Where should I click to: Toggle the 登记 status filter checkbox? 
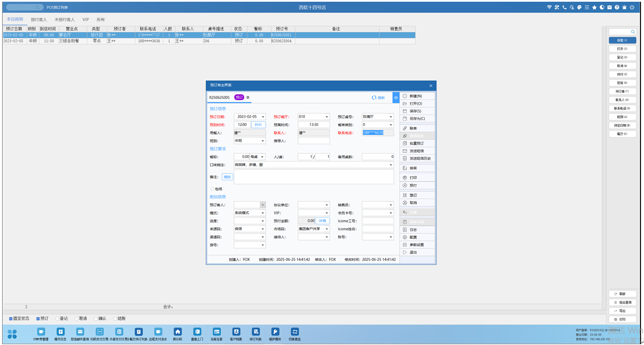(x=58, y=319)
